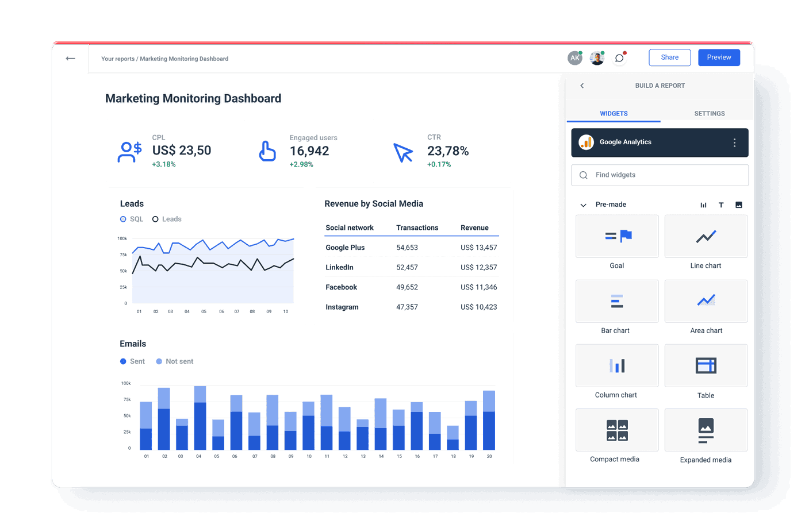The height and width of the screenshot is (532, 805).
Task: Select the Leads radio button
Action: pyautogui.click(x=155, y=219)
